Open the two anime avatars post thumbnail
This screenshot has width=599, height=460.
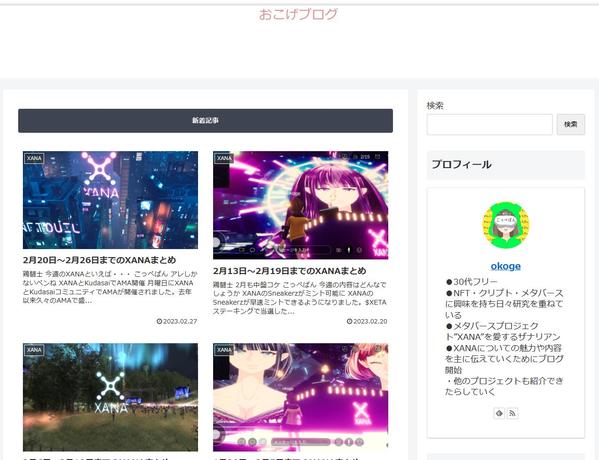click(x=300, y=397)
